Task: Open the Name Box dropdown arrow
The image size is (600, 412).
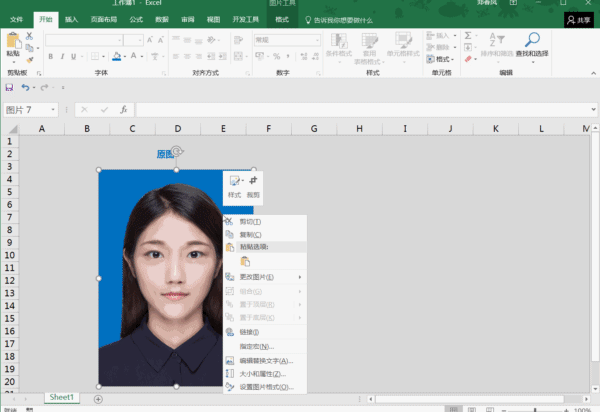Action: (x=53, y=110)
